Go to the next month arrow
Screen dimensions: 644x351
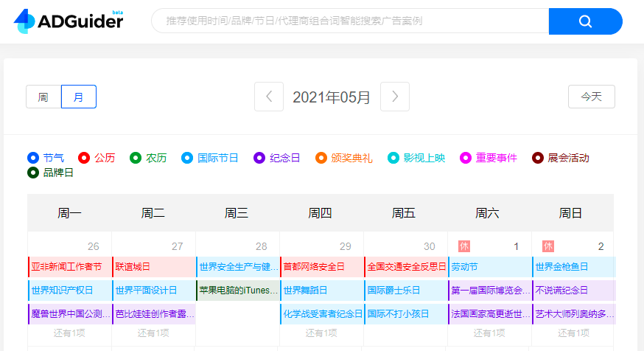point(395,97)
